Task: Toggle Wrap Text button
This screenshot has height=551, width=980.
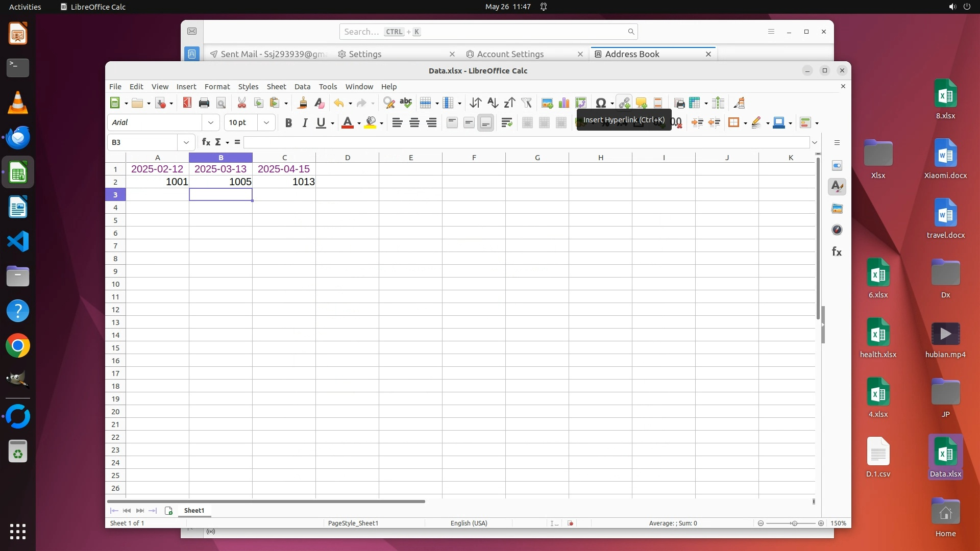Action: (x=506, y=123)
